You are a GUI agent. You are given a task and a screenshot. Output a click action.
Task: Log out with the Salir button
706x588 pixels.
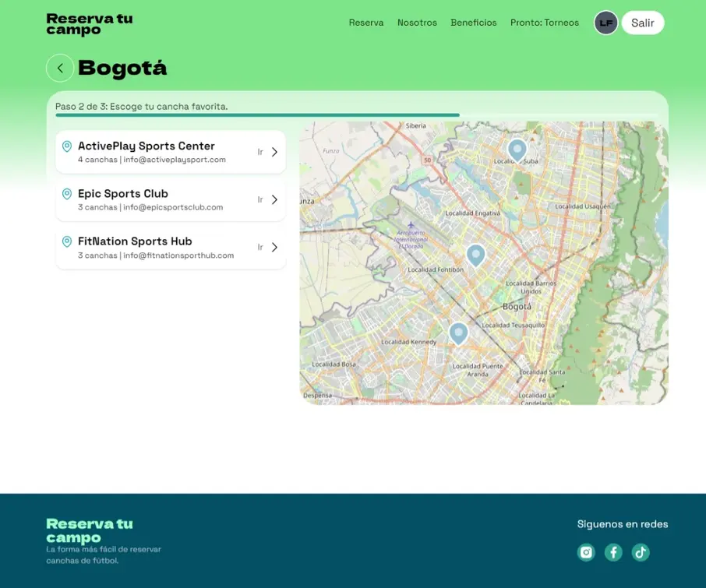[643, 23]
